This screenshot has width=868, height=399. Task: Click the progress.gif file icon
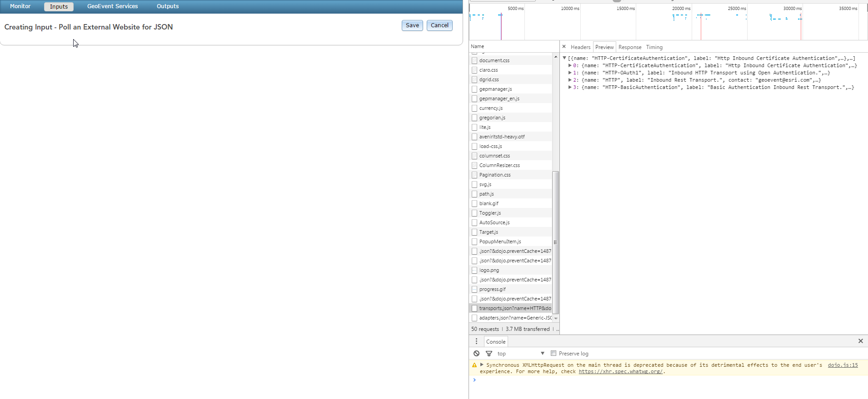click(x=474, y=289)
